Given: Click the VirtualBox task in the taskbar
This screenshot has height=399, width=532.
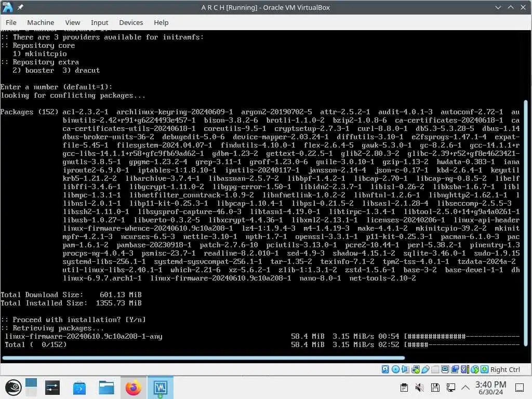Looking at the screenshot, I should click(160, 388).
